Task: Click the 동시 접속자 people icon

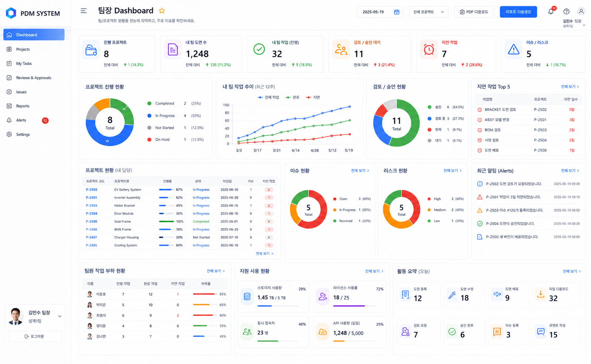Action: pos(247,332)
